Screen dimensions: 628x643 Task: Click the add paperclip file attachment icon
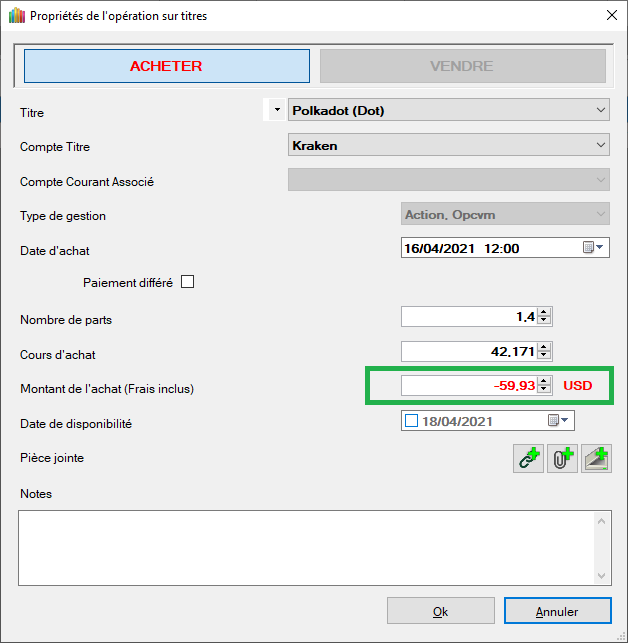click(562, 459)
